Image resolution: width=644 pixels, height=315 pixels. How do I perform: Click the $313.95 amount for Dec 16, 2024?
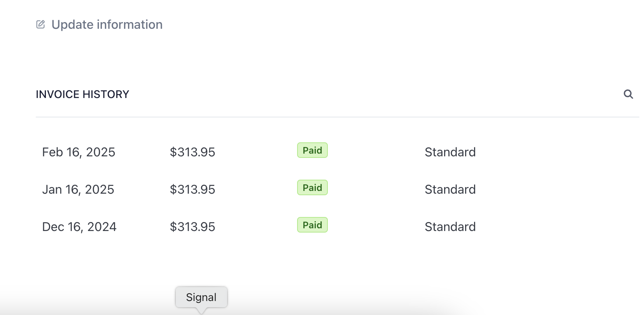pos(192,227)
